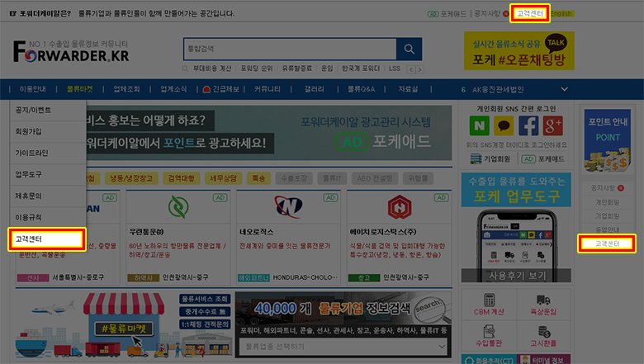Select the 세무상담 category tag
This screenshot has width=644, height=364.
click(x=223, y=178)
